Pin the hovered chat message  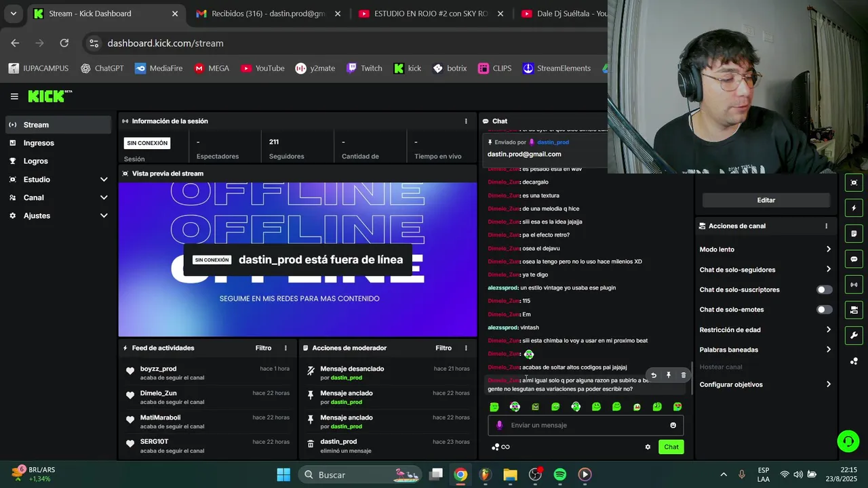(669, 375)
